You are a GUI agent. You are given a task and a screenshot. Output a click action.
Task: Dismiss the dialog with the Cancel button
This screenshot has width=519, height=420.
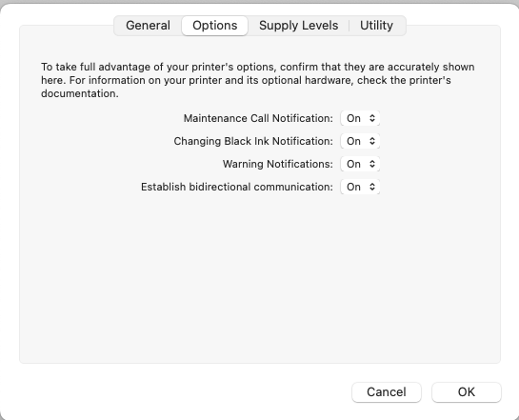click(x=387, y=392)
